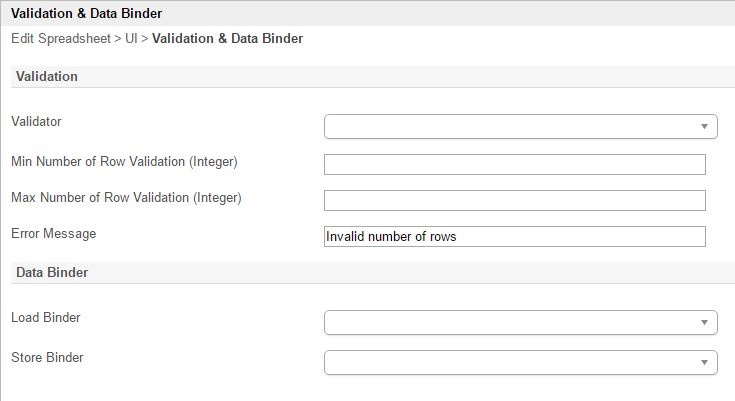Click the Validator field label

click(x=36, y=121)
